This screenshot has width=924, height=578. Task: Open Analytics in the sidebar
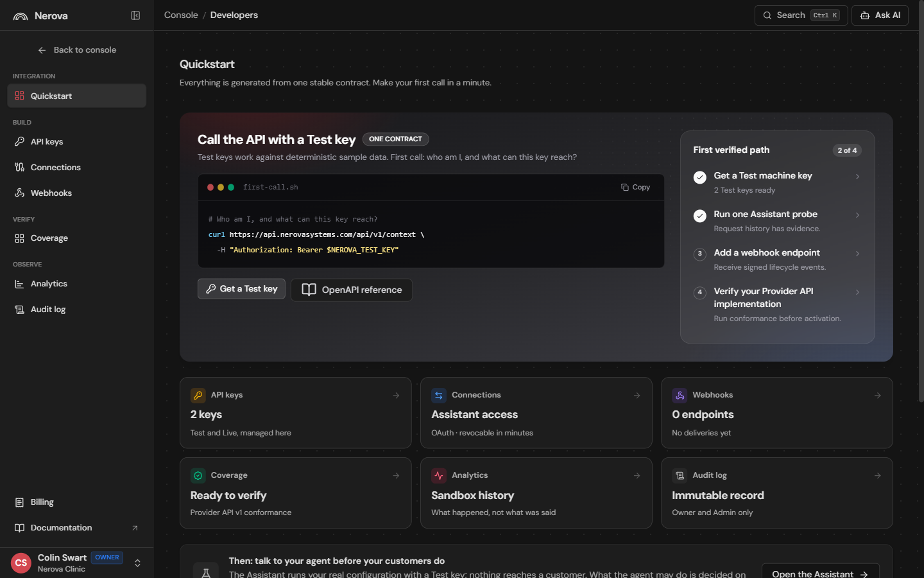[77, 284]
